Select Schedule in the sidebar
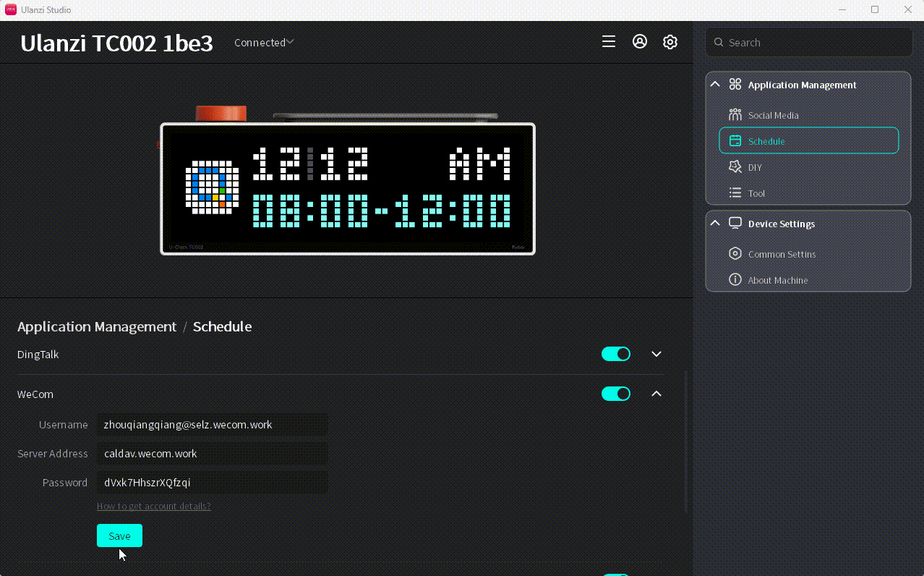This screenshot has width=924, height=576. click(808, 141)
